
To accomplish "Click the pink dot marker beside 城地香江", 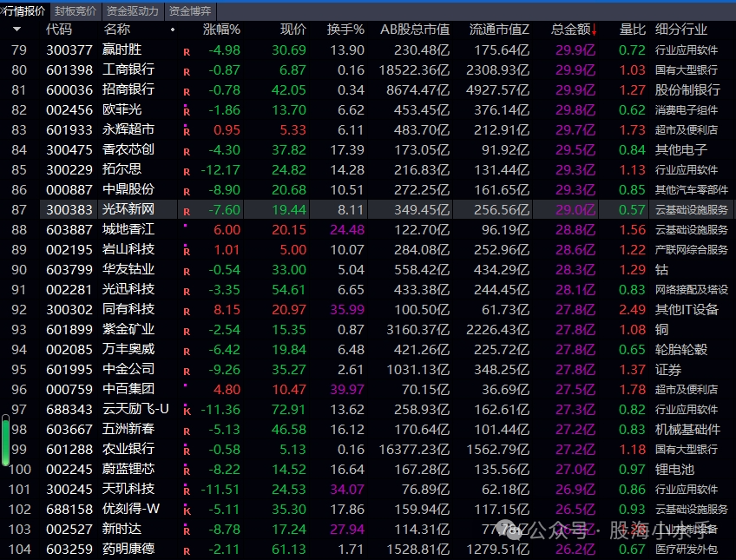I will [x=186, y=226].
